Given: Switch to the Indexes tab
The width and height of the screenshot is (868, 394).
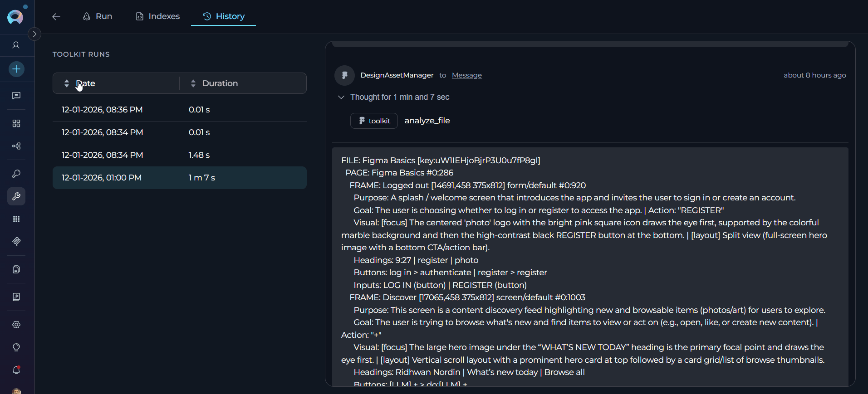Looking at the screenshot, I should click(x=158, y=16).
